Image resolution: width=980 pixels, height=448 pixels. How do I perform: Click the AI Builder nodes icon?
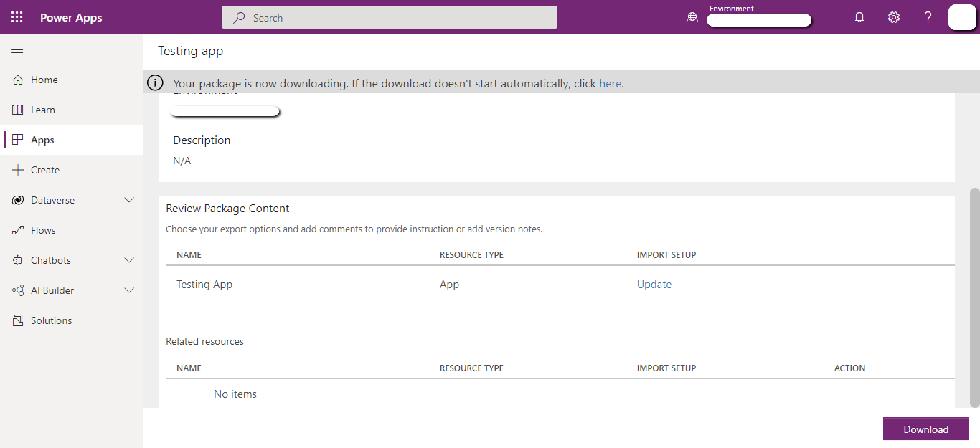[x=18, y=290]
